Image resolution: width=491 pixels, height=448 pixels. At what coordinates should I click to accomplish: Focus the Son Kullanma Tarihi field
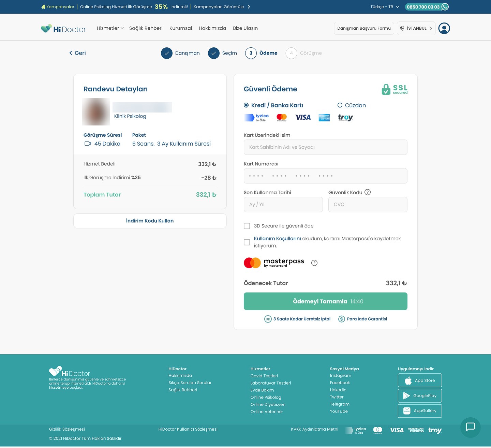click(x=283, y=205)
